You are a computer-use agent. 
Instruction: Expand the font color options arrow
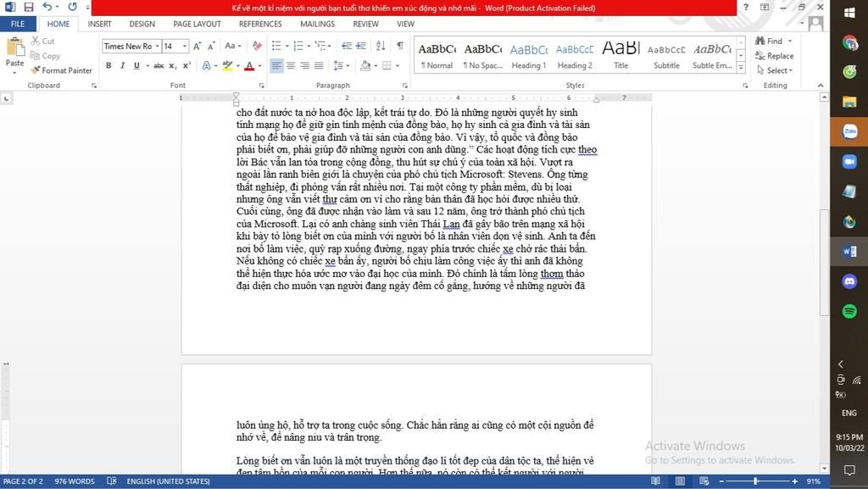259,65
